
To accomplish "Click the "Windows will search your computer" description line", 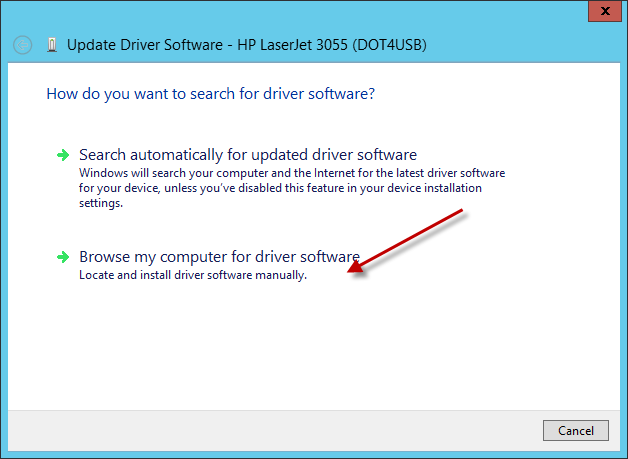I will pyautogui.click(x=292, y=172).
